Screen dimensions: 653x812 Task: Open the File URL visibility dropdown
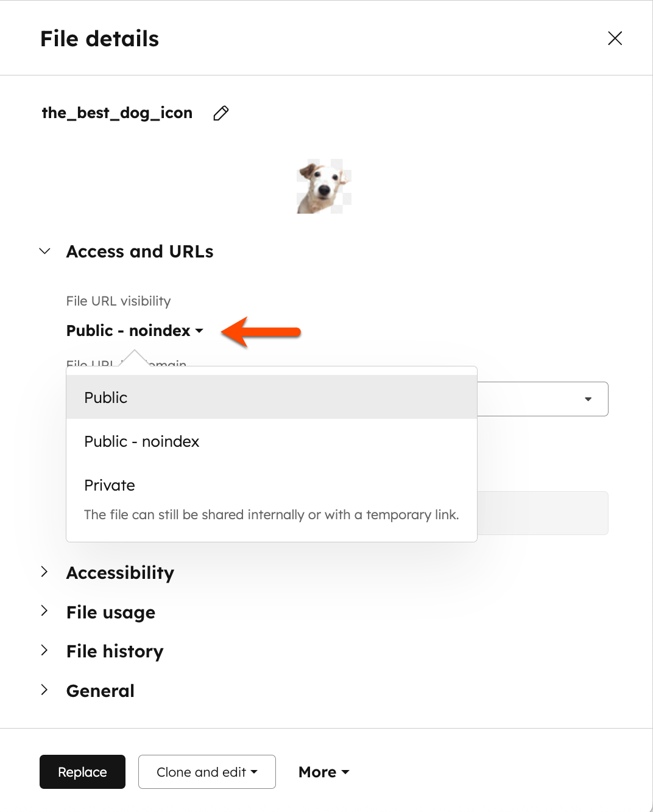[x=134, y=331]
